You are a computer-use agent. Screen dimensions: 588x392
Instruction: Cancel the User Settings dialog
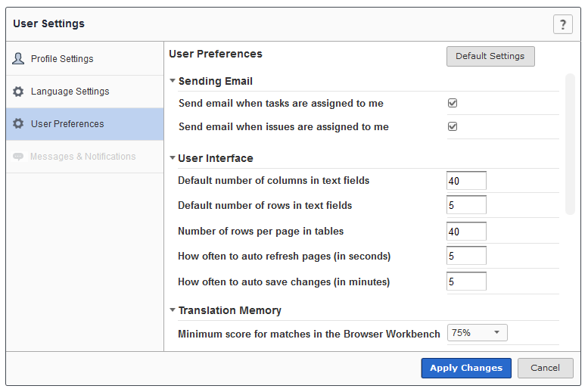[545, 368]
